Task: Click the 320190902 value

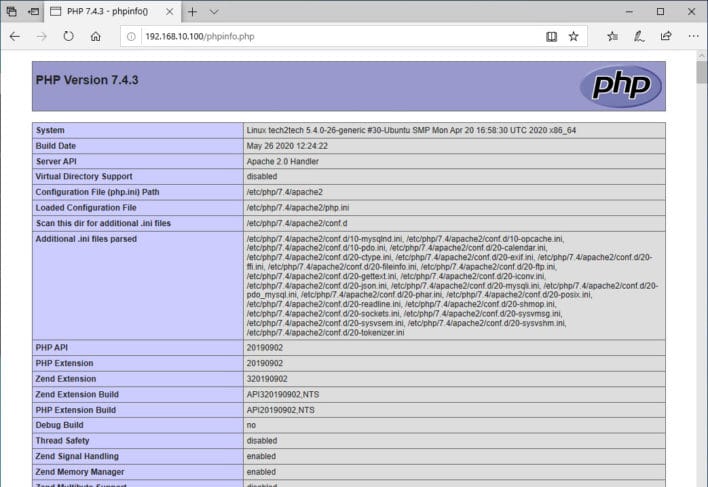Action: (x=267, y=379)
